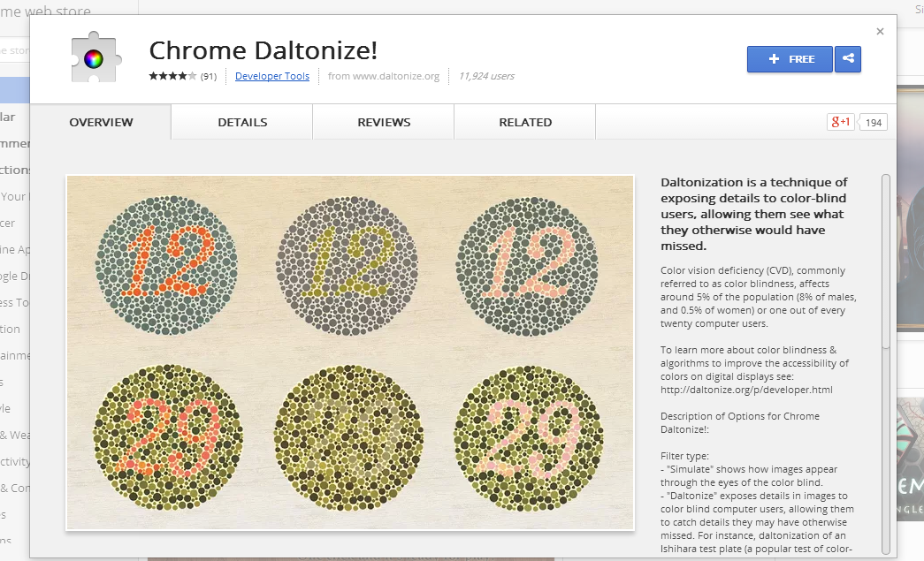Select the RELATED tab
924x561 pixels.
[x=524, y=122]
